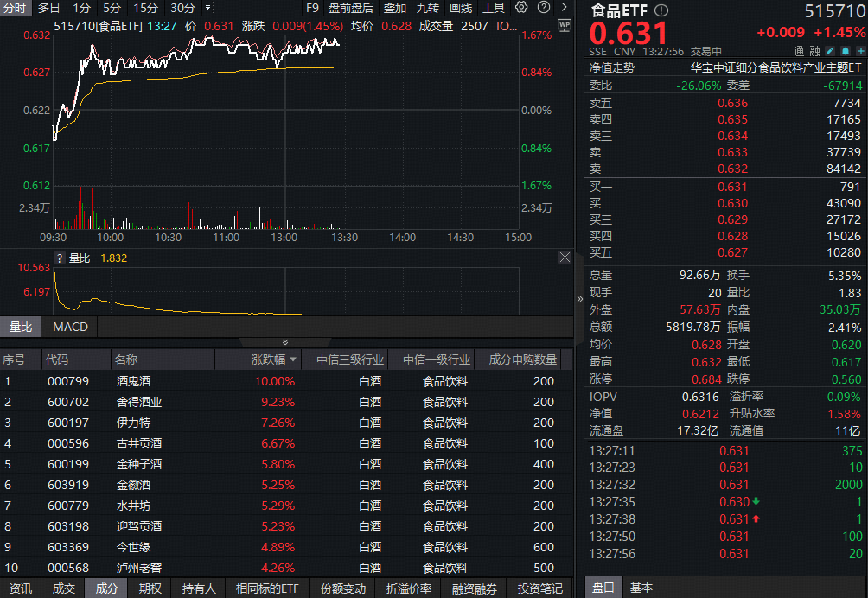Click the 画线 drawing tool
The image size is (868, 598).
[x=460, y=8]
